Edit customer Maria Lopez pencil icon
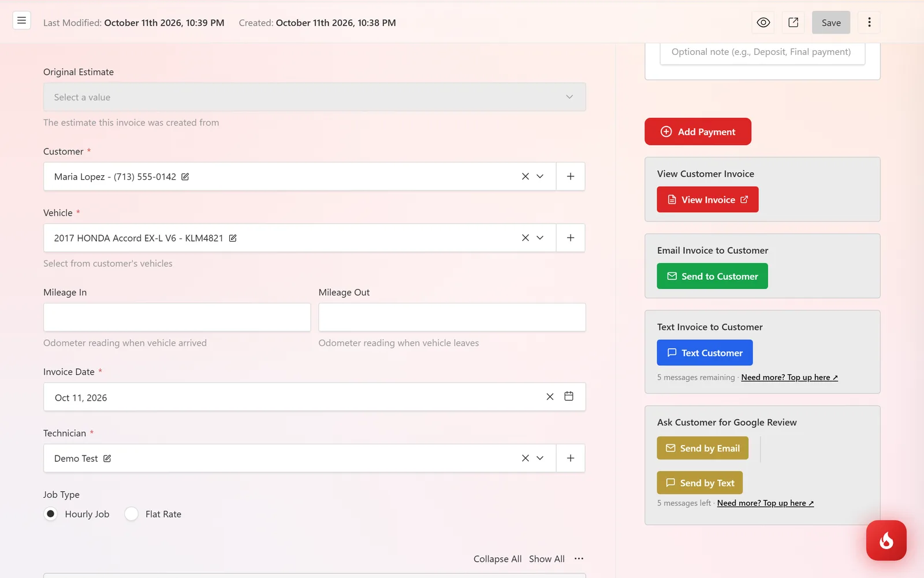 tap(185, 177)
